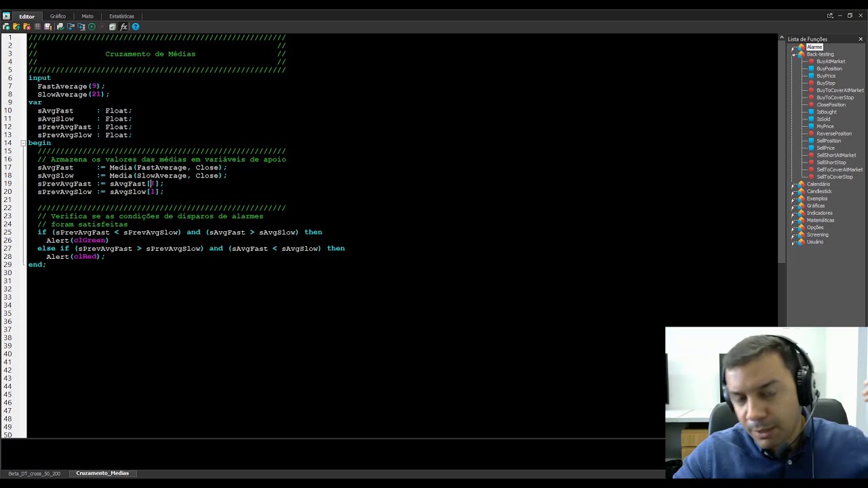Click the new strategy icon in toolbar

(x=6, y=26)
